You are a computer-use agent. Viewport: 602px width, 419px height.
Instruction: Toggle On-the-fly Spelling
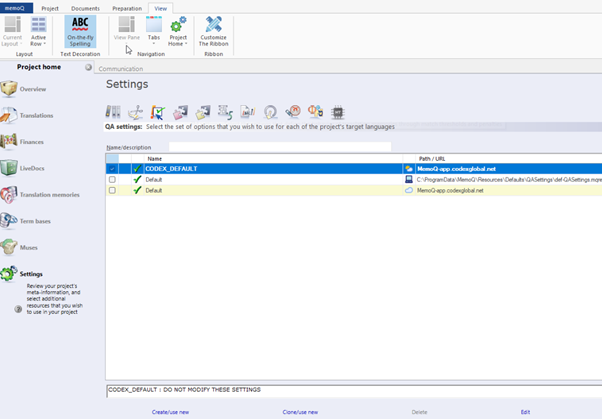pos(80,31)
